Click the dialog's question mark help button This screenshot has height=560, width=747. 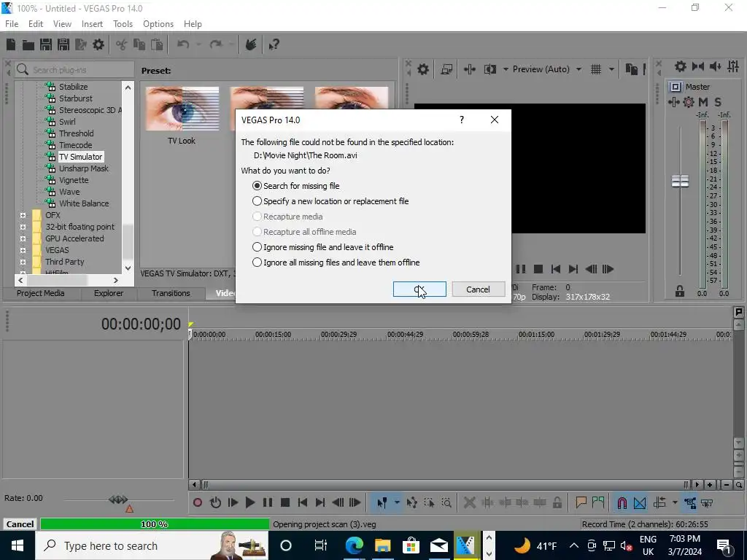[x=462, y=120]
